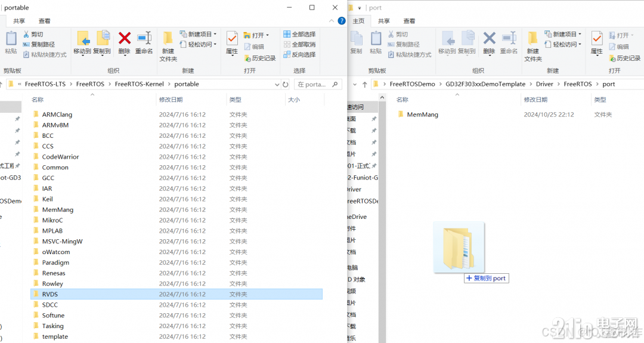Open View tab in port window

(x=409, y=21)
